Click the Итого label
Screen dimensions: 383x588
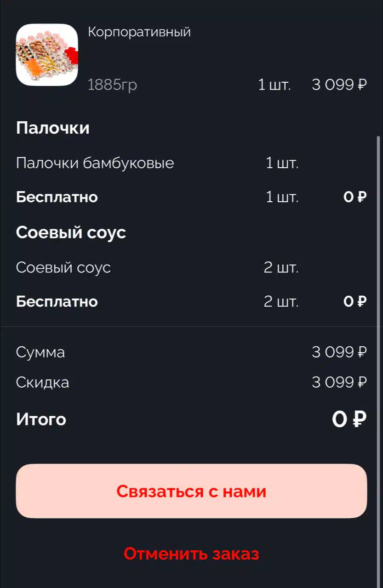tap(41, 419)
